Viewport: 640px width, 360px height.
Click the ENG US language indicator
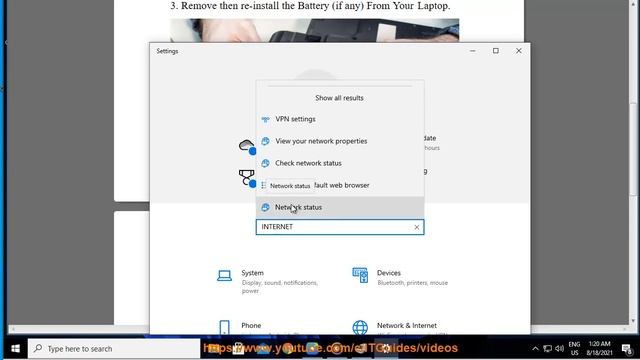click(574, 349)
